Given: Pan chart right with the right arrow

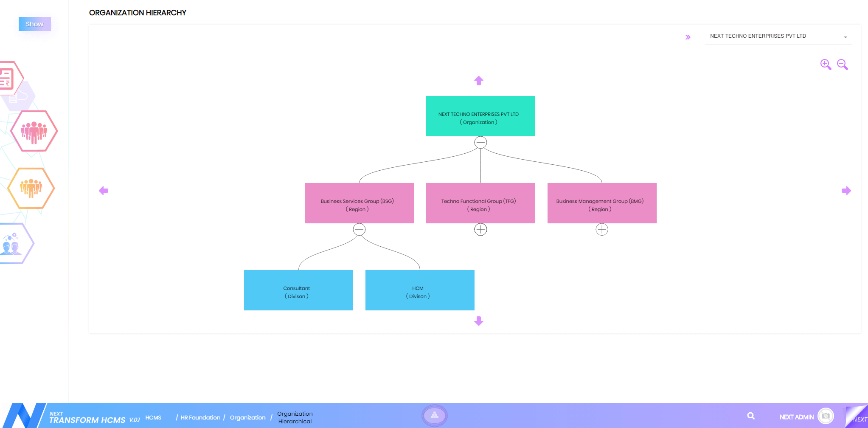Looking at the screenshot, I should (x=846, y=191).
